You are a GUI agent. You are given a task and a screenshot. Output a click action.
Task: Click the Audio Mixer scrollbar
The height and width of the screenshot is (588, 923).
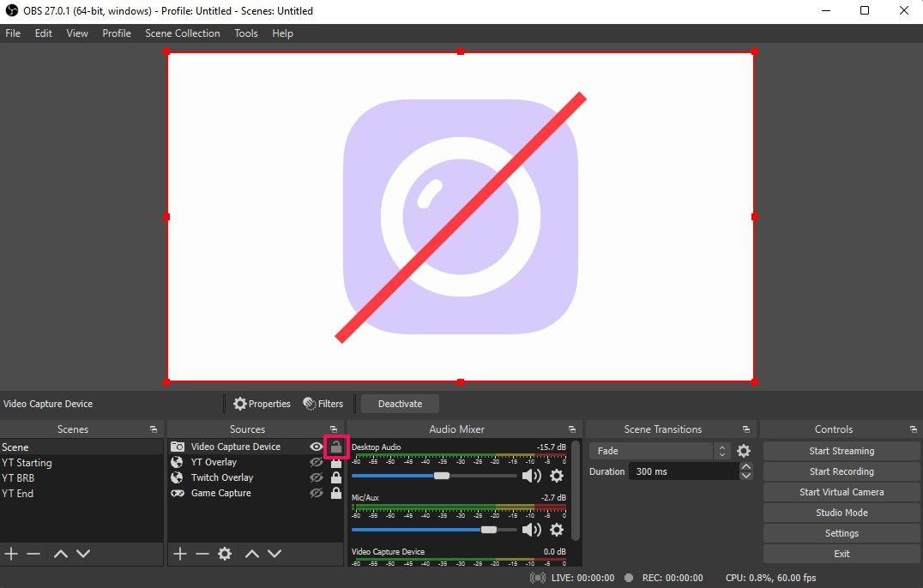[x=576, y=491]
